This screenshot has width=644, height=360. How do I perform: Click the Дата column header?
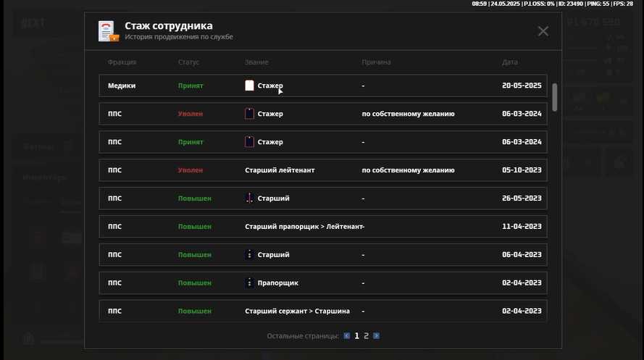pos(509,62)
